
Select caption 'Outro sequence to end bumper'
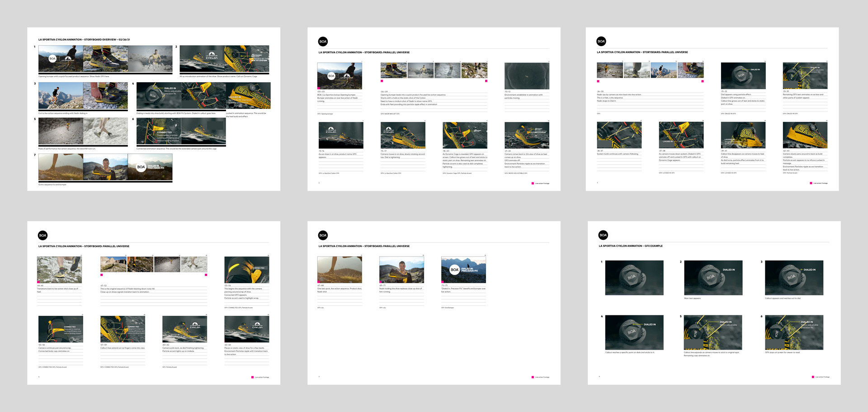[52, 185]
